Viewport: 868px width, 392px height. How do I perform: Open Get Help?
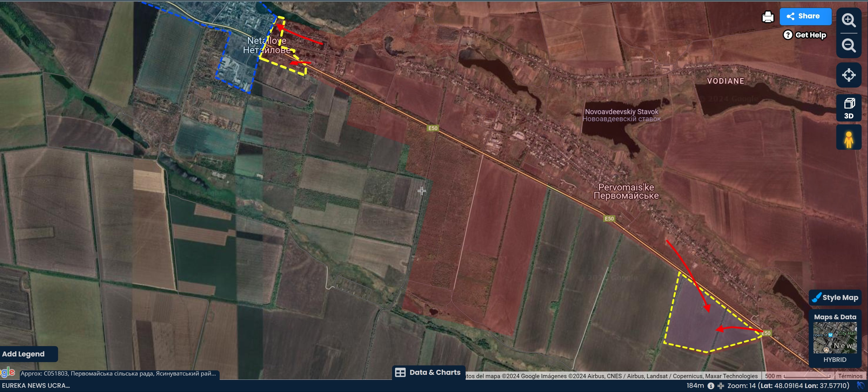pos(805,35)
